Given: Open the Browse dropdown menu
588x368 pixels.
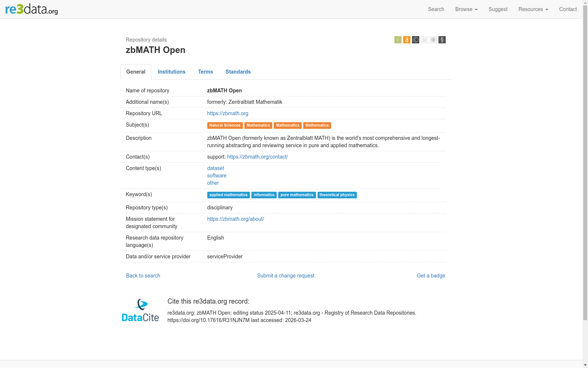Looking at the screenshot, I should coord(466,9).
